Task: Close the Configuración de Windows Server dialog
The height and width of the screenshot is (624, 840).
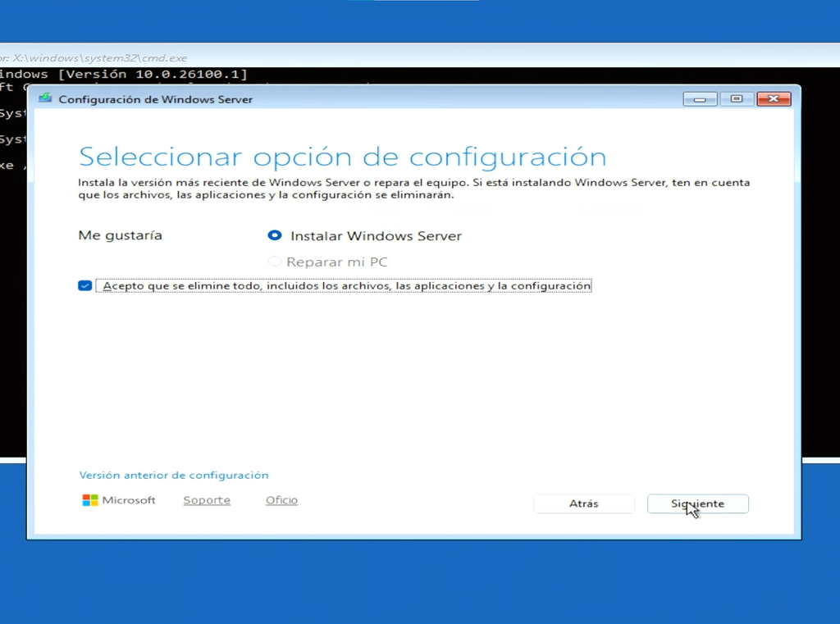Action: [x=774, y=98]
